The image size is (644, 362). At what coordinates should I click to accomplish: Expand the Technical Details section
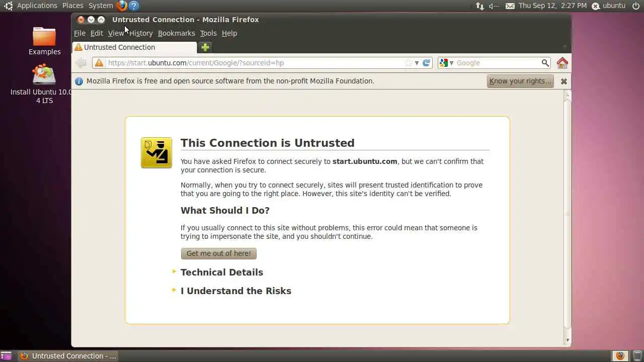[222, 272]
